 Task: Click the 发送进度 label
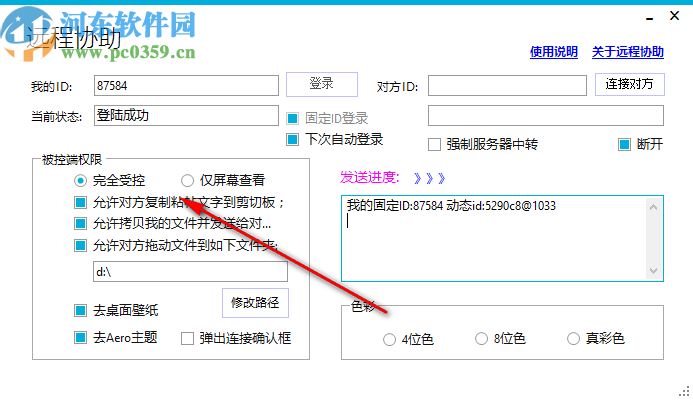[x=370, y=178]
